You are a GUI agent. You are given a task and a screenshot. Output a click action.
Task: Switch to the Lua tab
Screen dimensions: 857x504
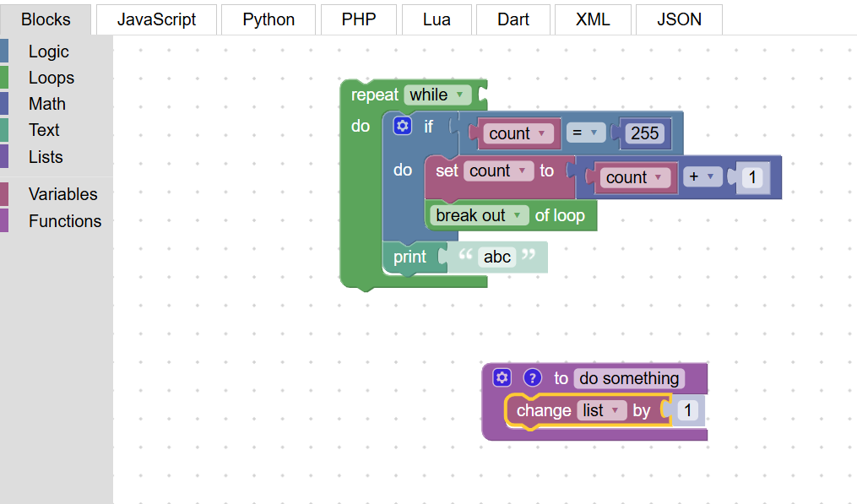(x=437, y=19)
